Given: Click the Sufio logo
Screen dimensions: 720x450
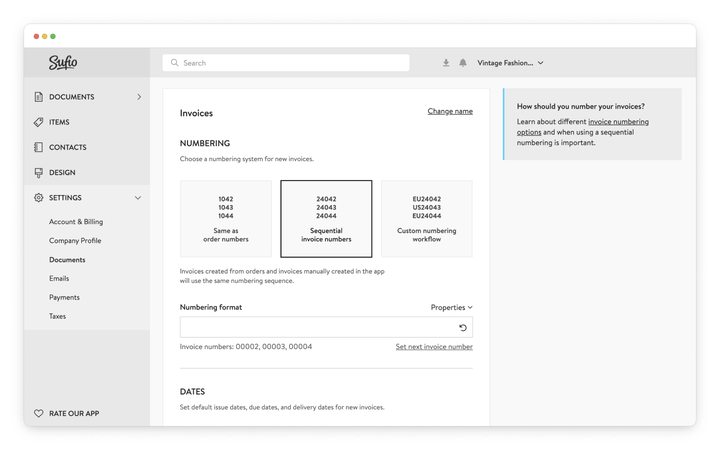Looking at the screenshot, I should [x=63, y=62].
